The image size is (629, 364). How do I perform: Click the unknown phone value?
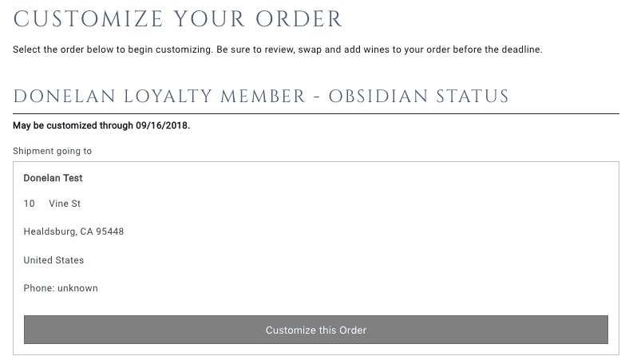click(77, 288)
